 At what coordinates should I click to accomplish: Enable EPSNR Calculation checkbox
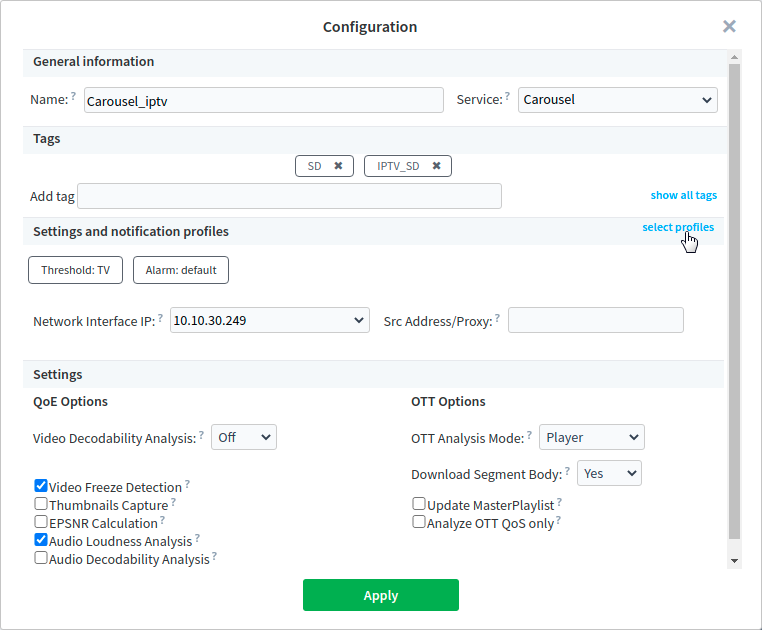[x=41, y=522]
